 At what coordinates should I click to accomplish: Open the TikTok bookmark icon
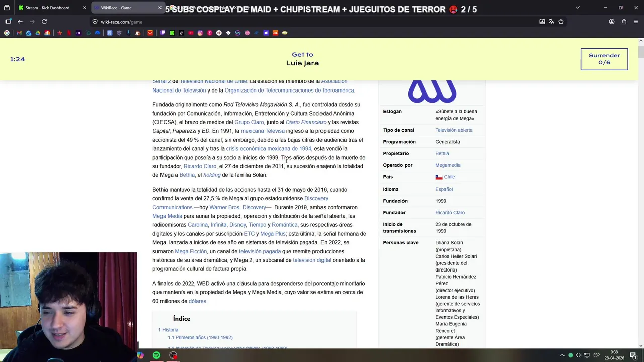182,33
